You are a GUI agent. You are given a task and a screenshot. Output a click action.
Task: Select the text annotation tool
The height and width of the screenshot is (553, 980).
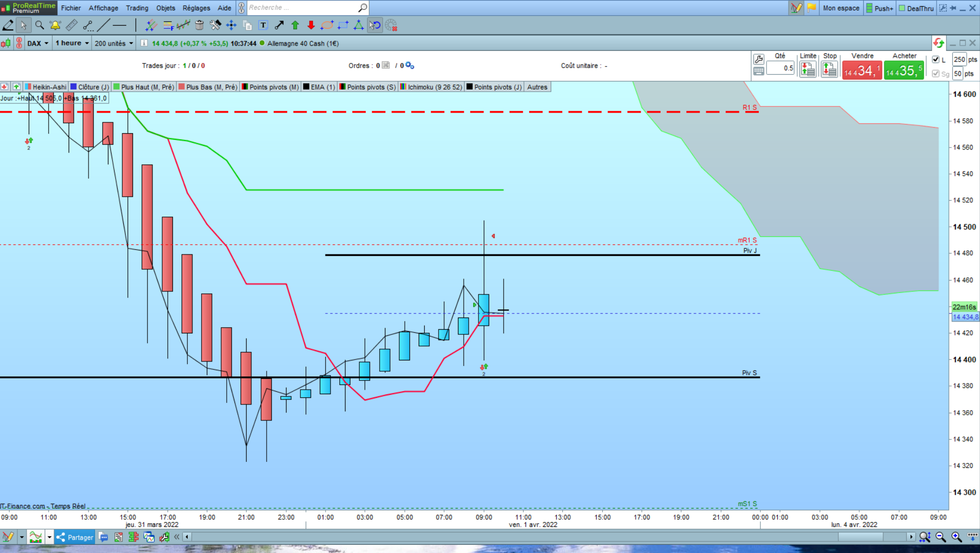[263, 25]
